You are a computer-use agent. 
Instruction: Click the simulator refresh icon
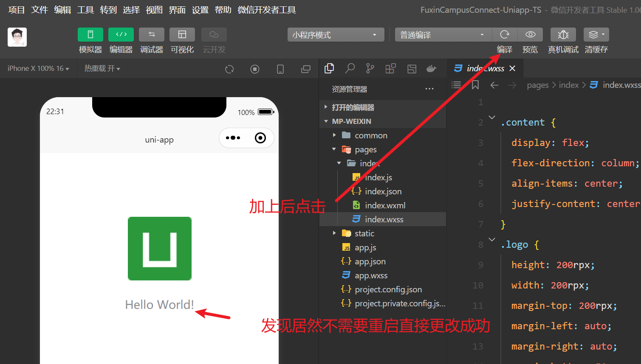tap(229, 69)
